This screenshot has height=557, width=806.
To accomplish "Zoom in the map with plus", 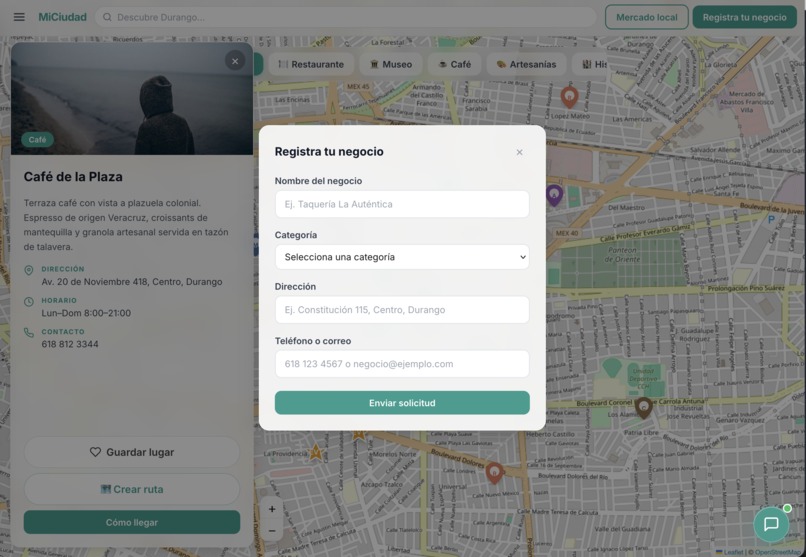I will pos(272,509).
